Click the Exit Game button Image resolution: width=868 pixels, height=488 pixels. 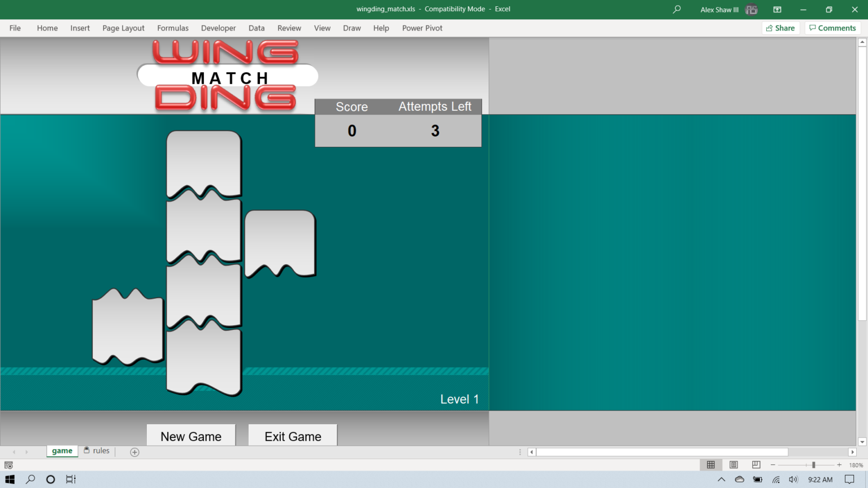(x=292, y=436)
